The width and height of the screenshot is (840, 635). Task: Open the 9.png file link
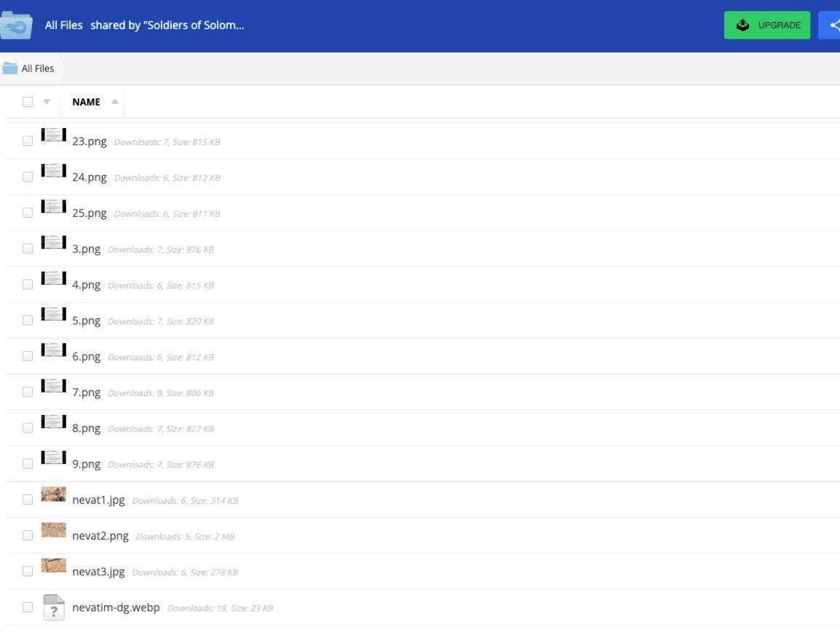pyautogui.click(x=86, y=464)
